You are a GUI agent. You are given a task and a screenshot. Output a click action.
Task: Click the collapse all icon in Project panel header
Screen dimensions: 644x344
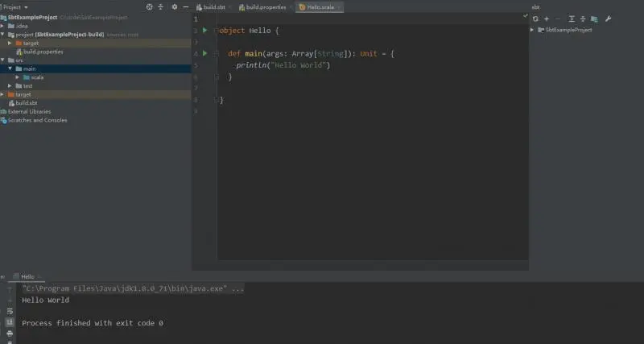pyautogui.click(x=160, y=7)
